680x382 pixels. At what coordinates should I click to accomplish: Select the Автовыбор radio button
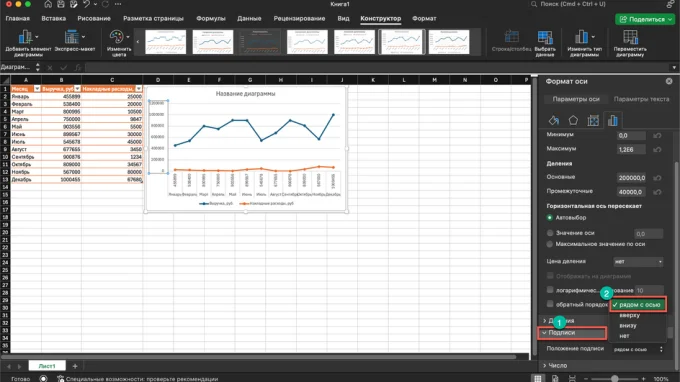[x=550, y=218]
